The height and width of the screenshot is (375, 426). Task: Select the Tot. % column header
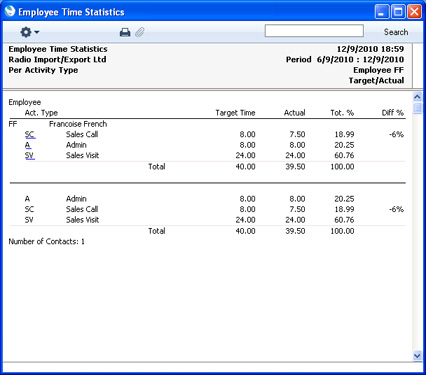pyautogui.click(x=342, y=113)
